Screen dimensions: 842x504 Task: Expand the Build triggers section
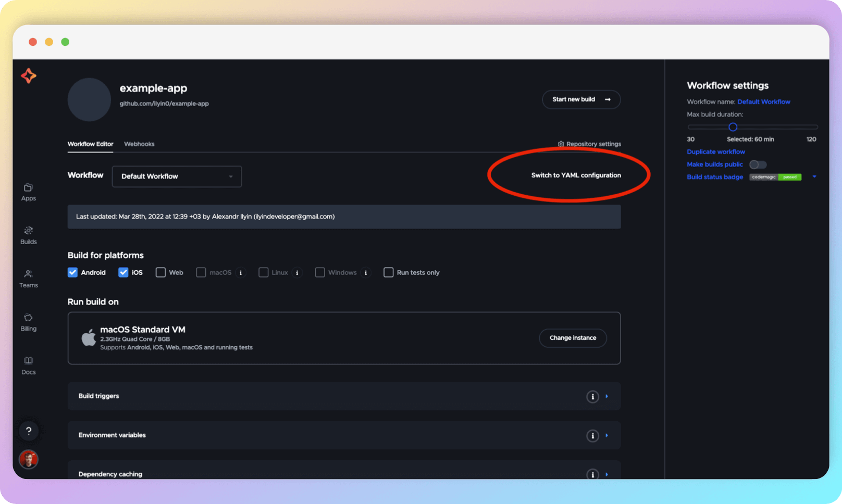606,396
